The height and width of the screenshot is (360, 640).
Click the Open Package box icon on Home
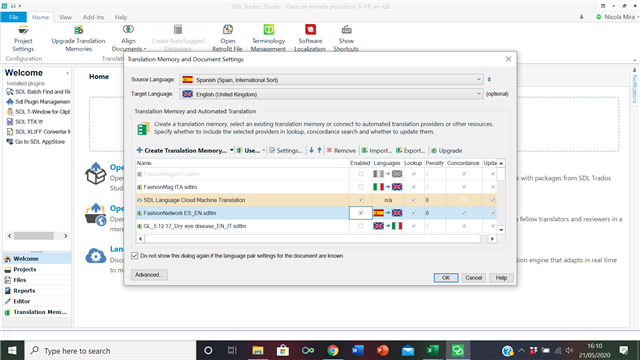coord(96,173)
